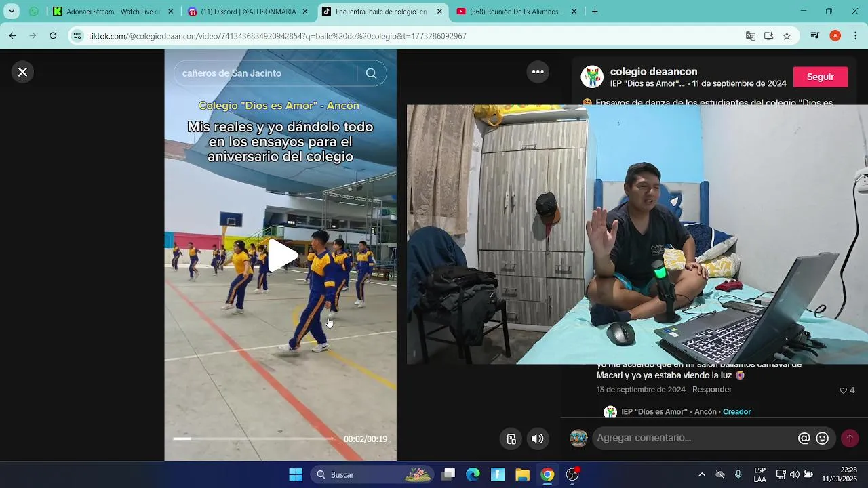Click the colegio deaancon profile avatar
The width and height of the screenshot is (868, 488).
592,77
